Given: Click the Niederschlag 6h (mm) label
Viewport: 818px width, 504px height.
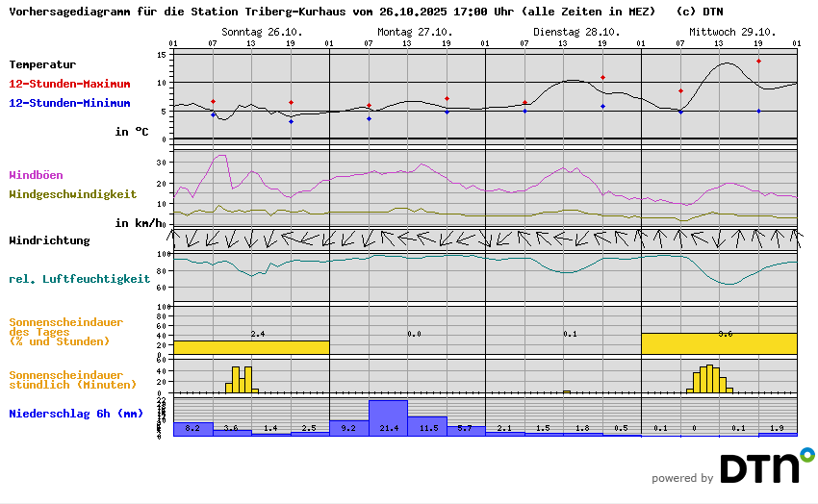Looking at the screenshot, I should point(76,414).
